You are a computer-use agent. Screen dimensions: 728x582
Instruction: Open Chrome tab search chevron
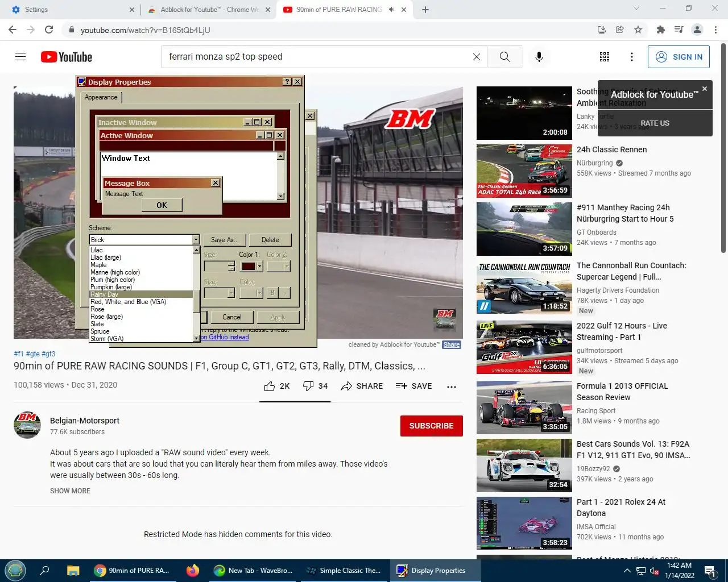[x=636, y=9]
